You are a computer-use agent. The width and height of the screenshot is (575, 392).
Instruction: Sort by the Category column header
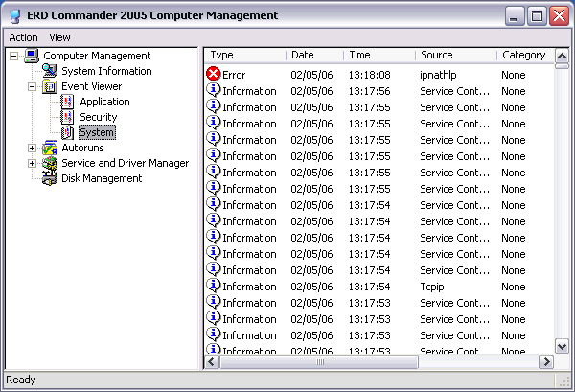526,55
